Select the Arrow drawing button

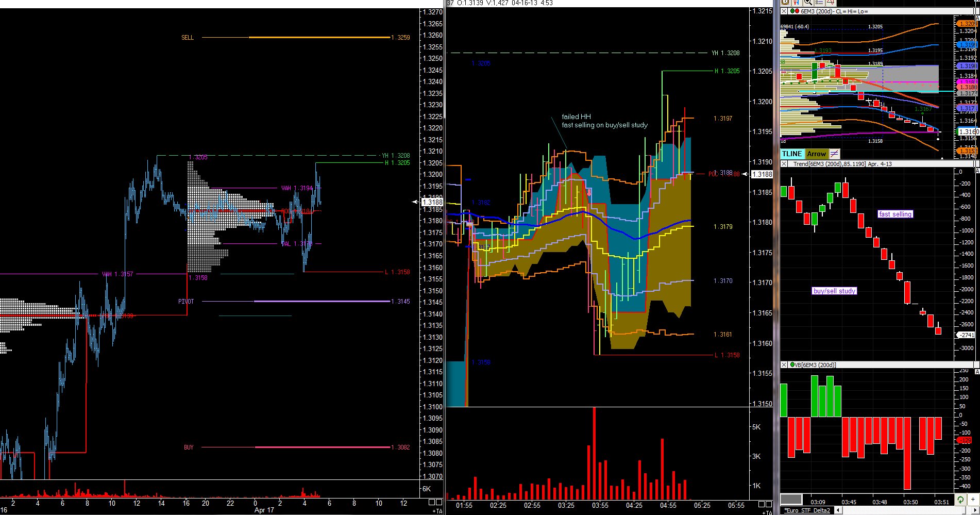[x=817, y=154]
